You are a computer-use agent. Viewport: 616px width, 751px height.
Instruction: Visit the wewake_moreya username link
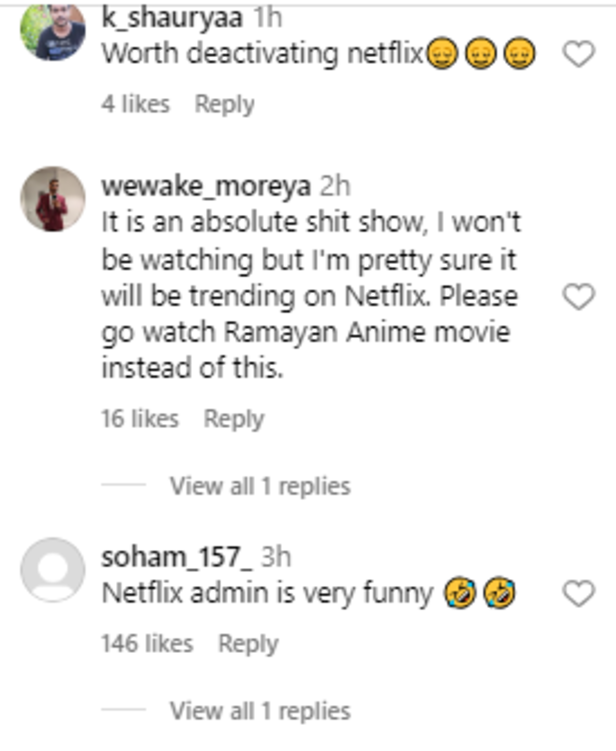coord(205,186)
